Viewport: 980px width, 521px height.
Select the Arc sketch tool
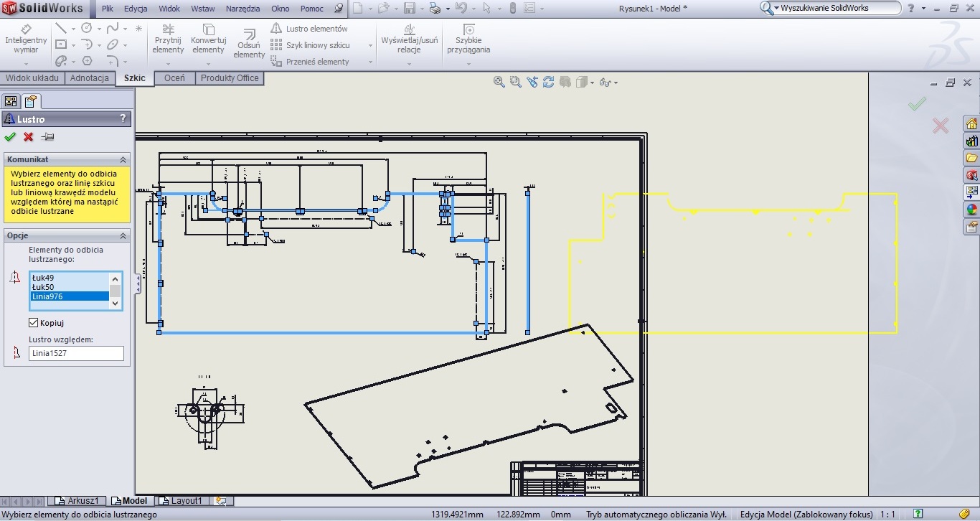[x=87, y=44]
